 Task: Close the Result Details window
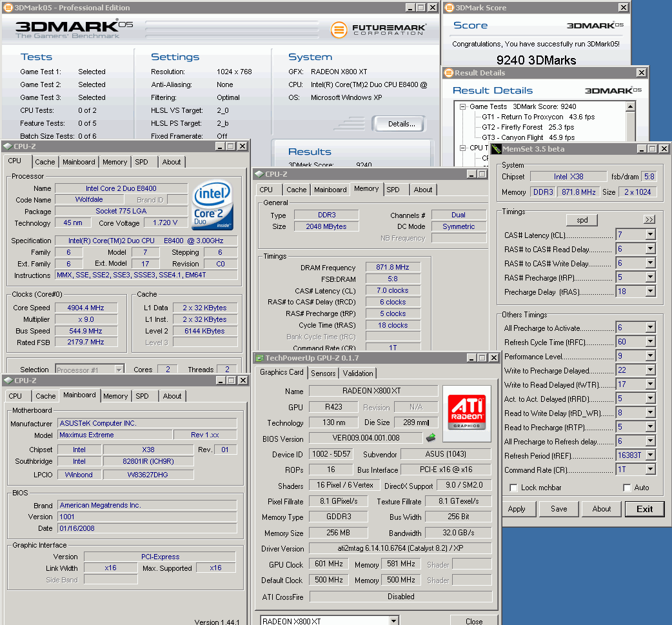click(641, 73)
